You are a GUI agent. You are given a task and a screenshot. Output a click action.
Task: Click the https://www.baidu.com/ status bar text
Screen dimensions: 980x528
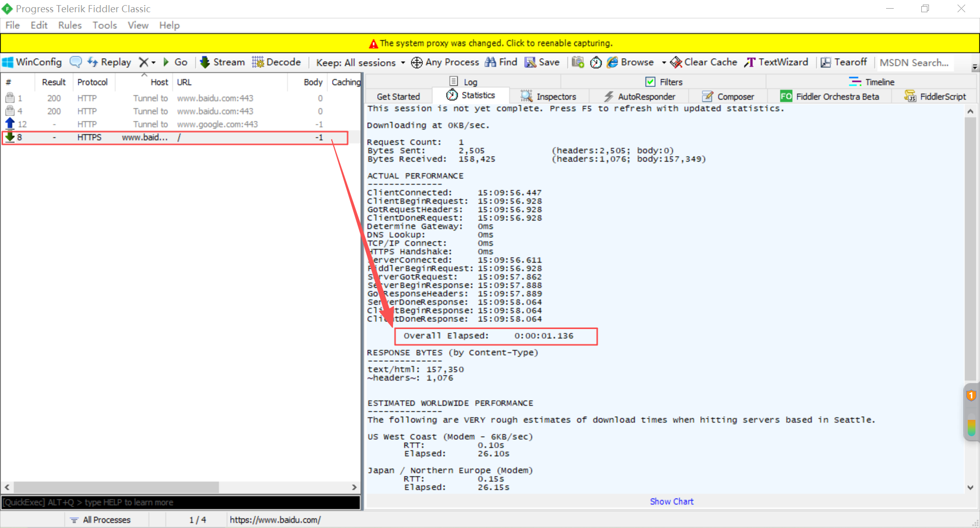(x=275, y=520)
